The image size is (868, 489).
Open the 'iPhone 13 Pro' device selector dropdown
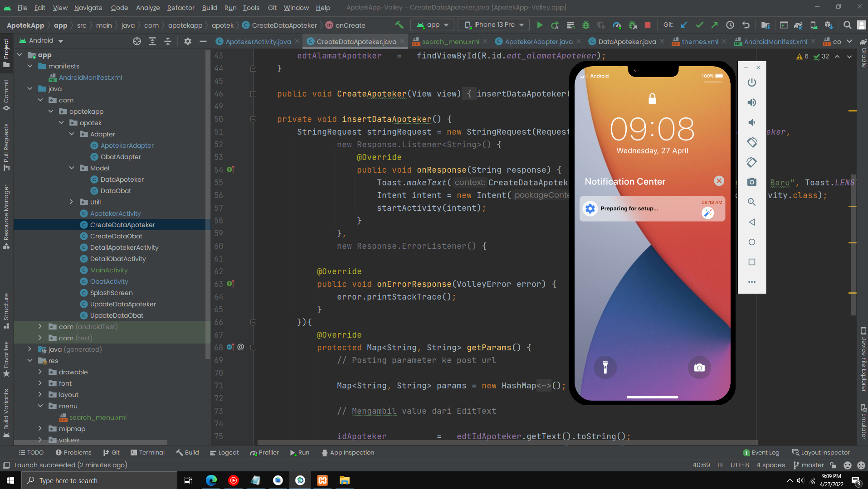click(493, 25)
